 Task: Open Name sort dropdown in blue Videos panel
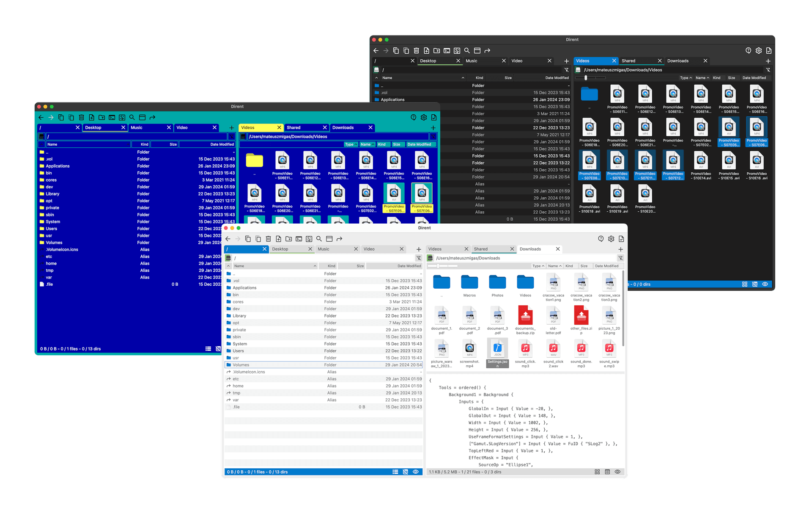(x=368, y=145)
